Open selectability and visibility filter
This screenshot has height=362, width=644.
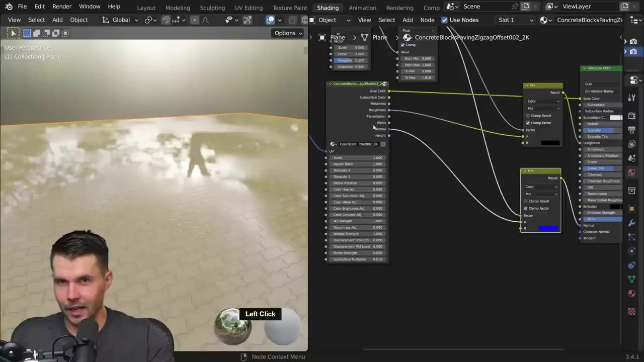click(232, 20)
